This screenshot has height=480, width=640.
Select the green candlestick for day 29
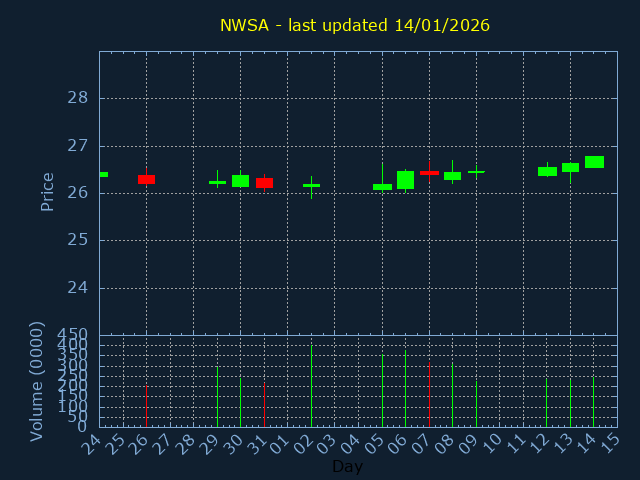(218, 182)
